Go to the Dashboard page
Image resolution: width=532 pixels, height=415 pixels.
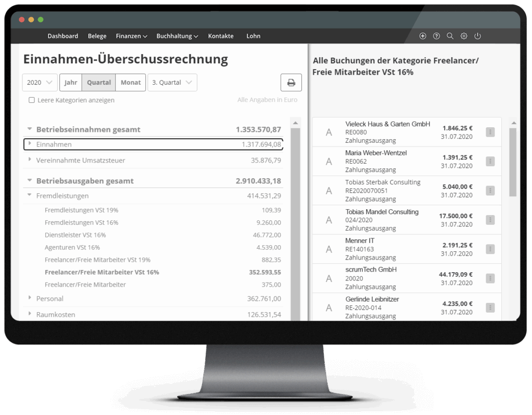coord(63,36)
